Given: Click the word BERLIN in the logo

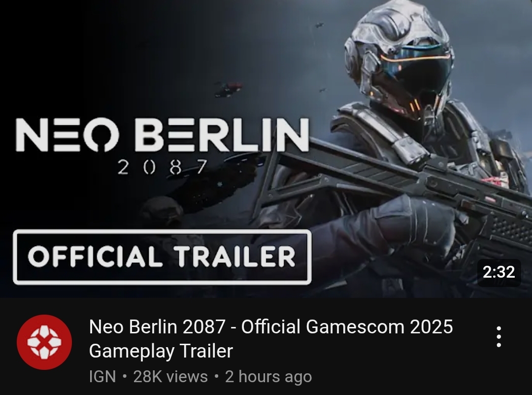Looking at the screenshot, I should click(222, 135).
